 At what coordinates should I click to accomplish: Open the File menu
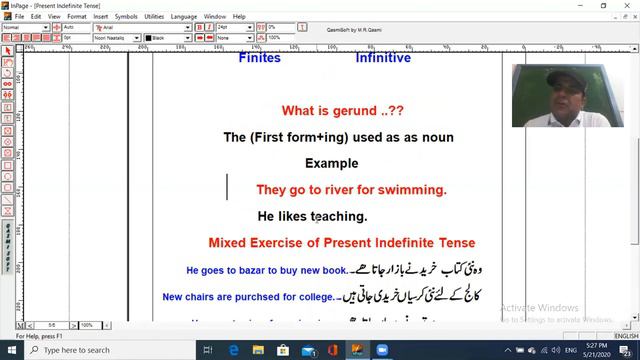click(19, 17)
